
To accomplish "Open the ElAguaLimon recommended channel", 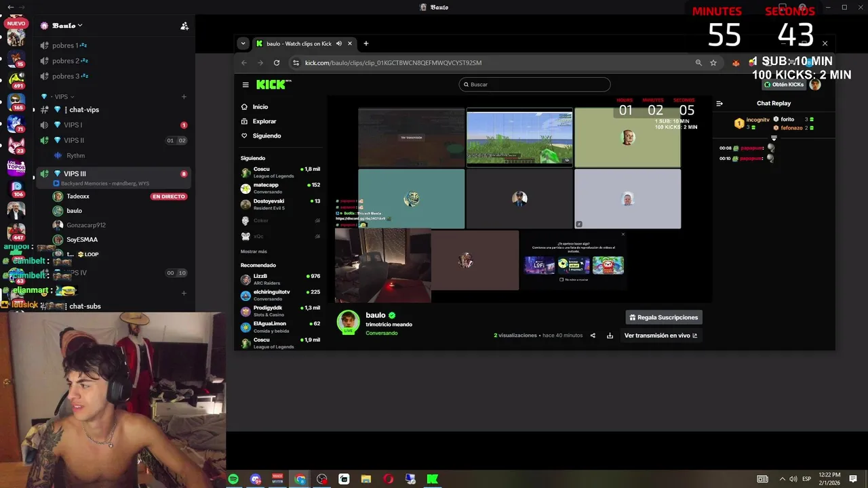I will click(x=281, y=327).
